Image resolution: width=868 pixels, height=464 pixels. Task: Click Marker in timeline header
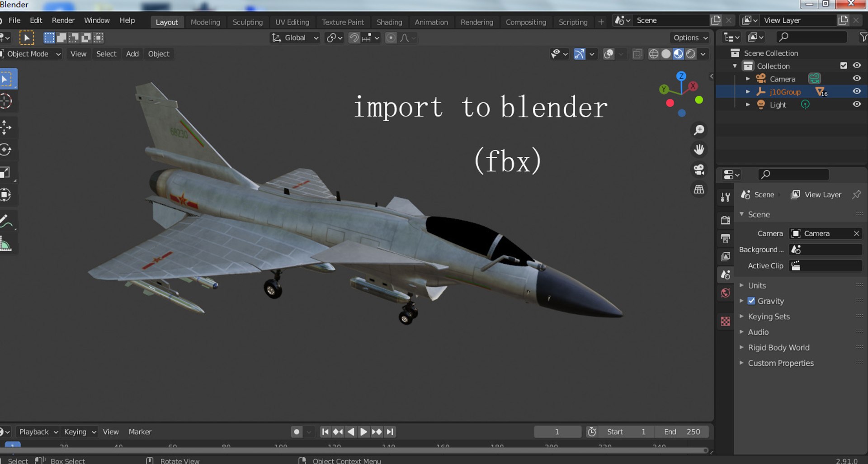click(x=140, y=432)
